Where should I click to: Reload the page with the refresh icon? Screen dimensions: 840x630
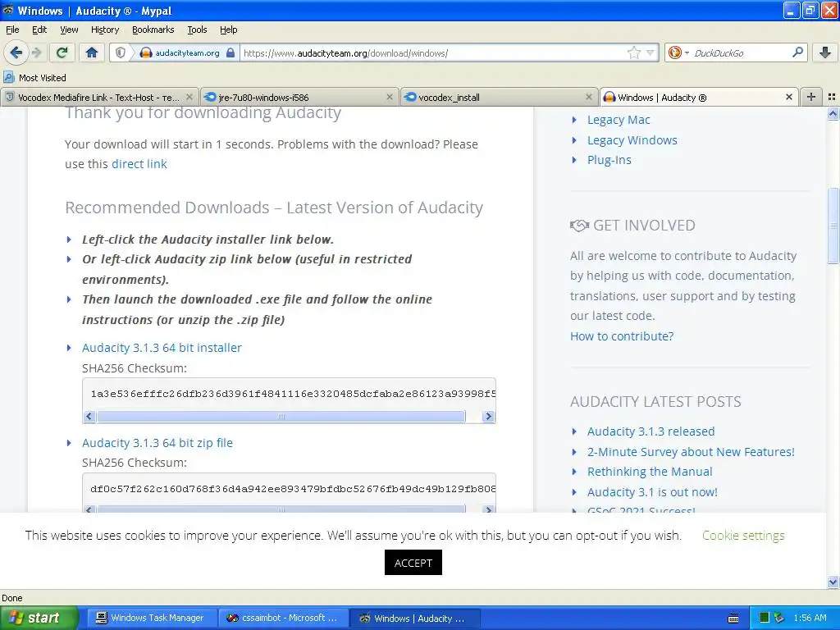[62, 52]
